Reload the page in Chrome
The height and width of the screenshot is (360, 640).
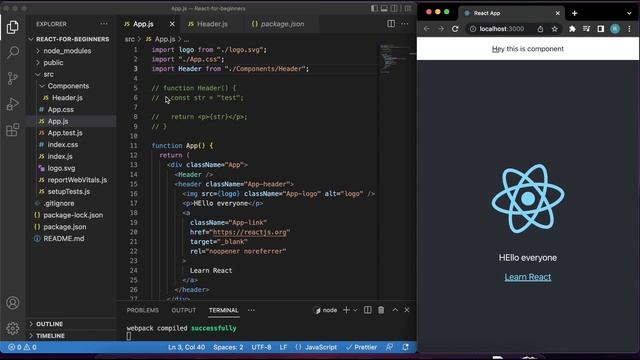click(455, 29)
